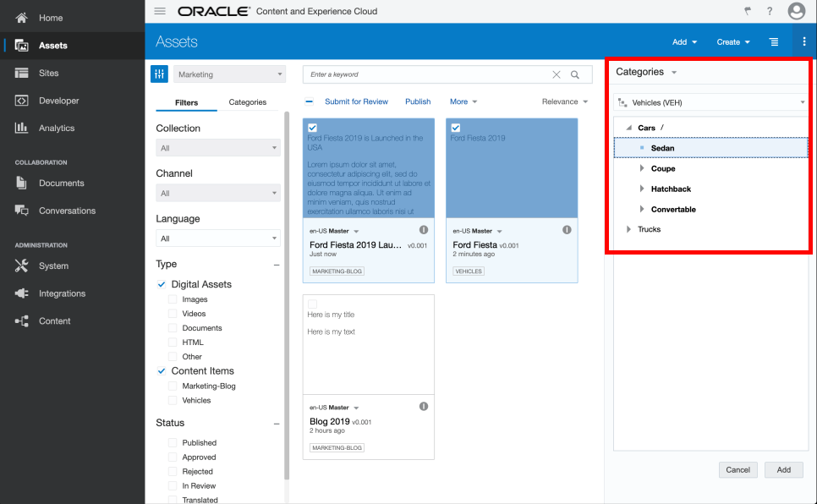Show info for Ford Fiesta item
Image resolution: width=817 pixels, height=504 pixels.
pos(567,230)
